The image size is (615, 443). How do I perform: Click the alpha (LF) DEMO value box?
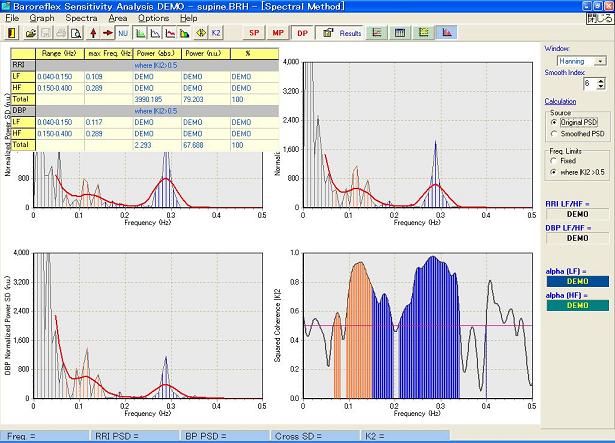pyautogui.click(x=578, y=281)
